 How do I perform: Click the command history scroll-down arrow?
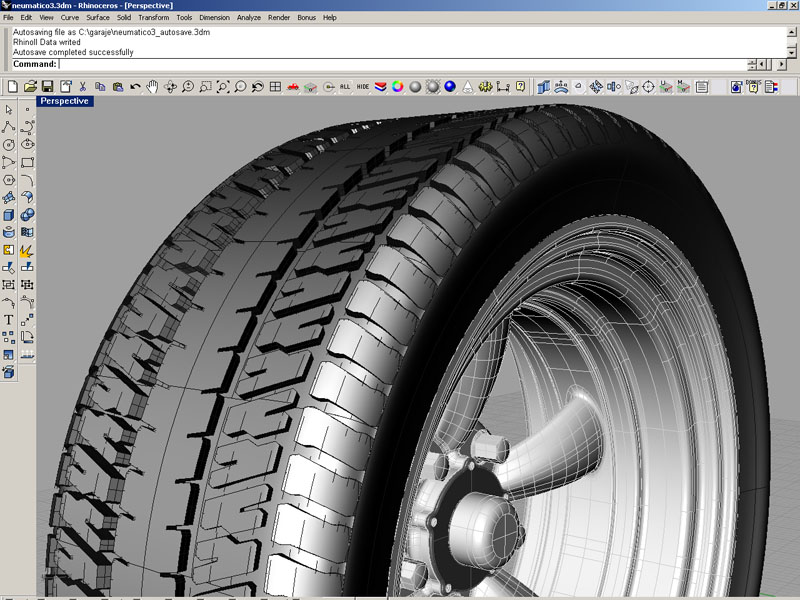(791, 52)
